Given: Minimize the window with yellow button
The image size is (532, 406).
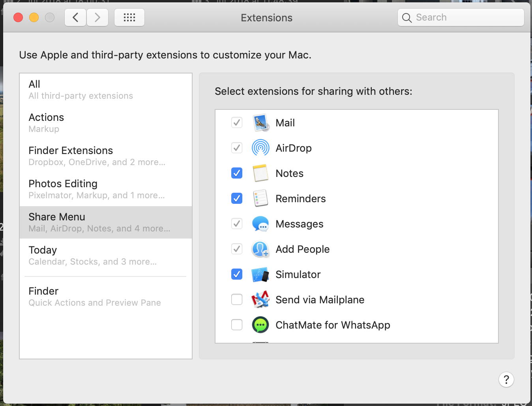Looking at the screenshot, I should pos(34,17).
